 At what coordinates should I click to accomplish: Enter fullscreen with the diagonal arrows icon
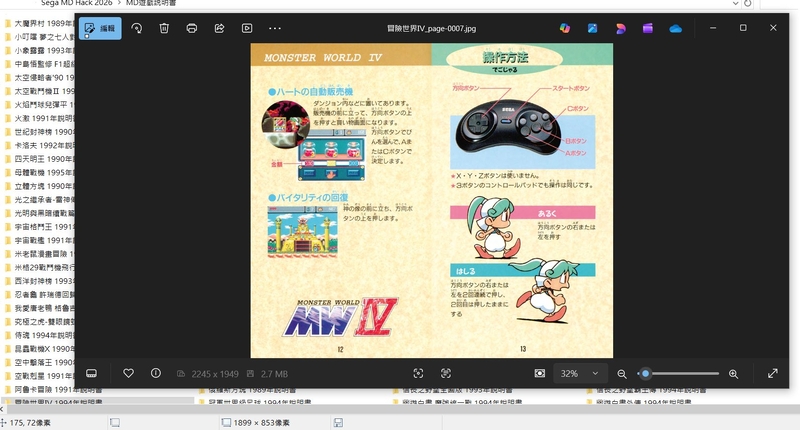coord(773,373)
